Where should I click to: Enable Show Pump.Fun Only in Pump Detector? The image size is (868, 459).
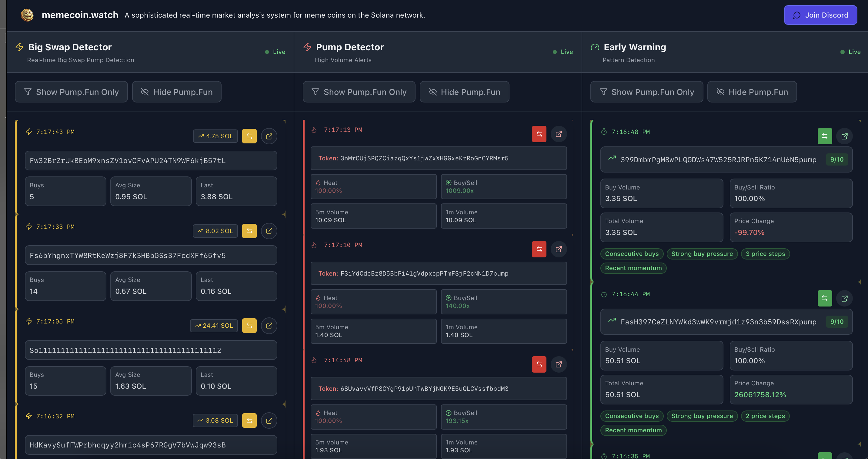click(359, 92)
